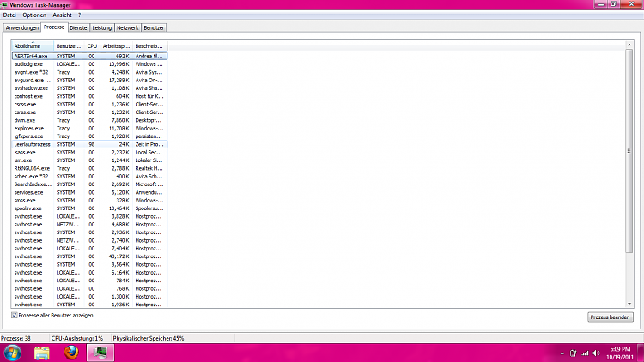Select svchost.exe row using 43,172 K
The width and height of the screenshot is (644, 362).
(89, 256)
